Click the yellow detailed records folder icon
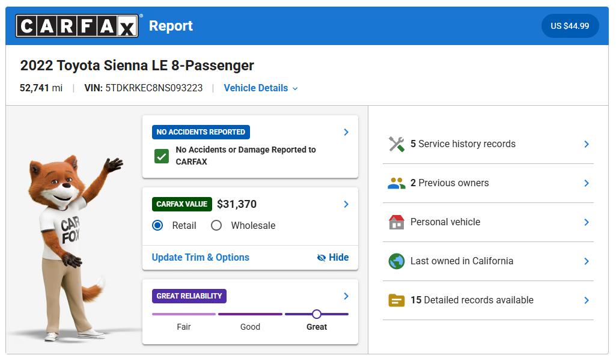Screen dimensions: 616x364 click(396, 300)
